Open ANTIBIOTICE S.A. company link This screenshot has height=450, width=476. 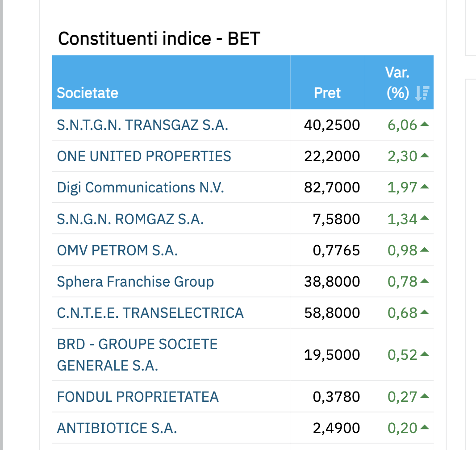click(117, 429)
